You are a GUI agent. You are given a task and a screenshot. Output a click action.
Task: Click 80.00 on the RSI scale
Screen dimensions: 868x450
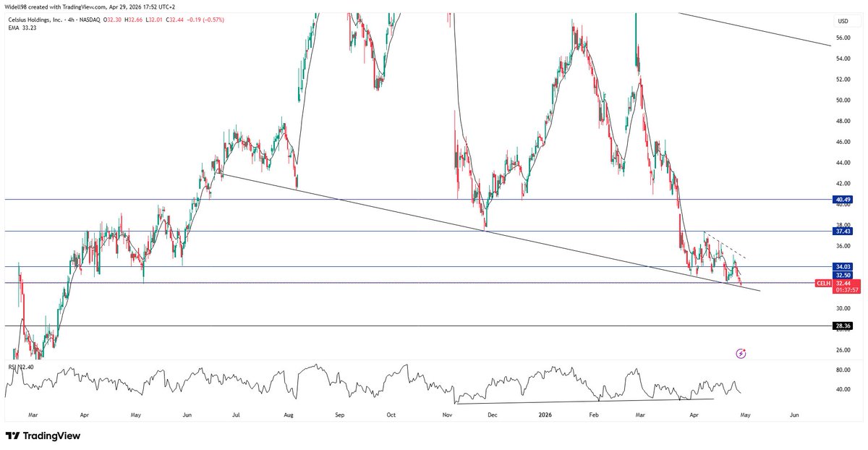point(843,370)
